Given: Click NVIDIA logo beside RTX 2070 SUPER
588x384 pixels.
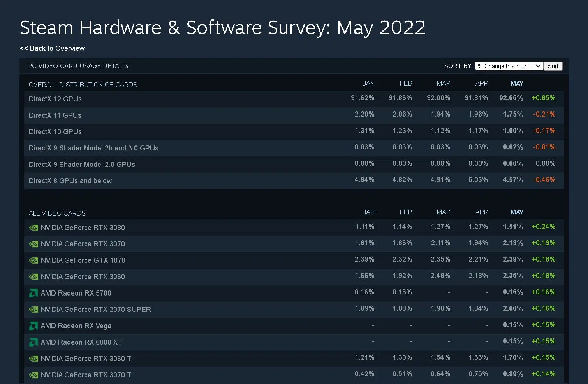Looking at the screenshot, I should 33,310.
